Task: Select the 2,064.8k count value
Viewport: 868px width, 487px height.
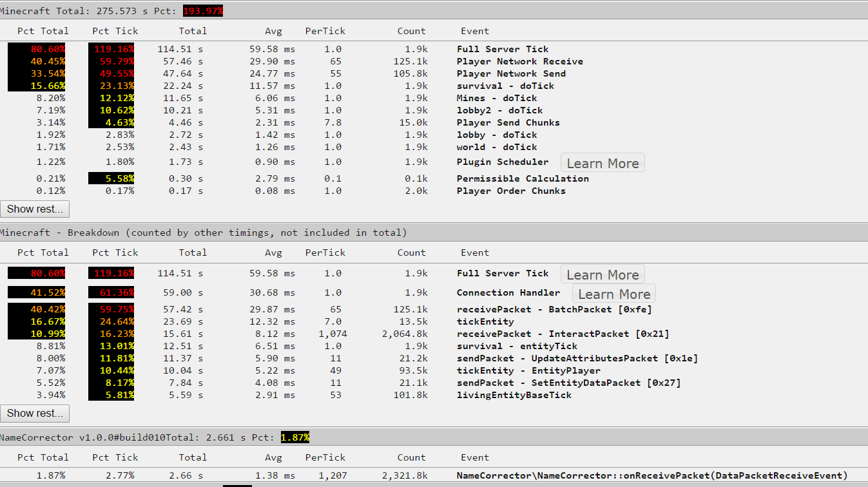Action: [x=405, y=334]
